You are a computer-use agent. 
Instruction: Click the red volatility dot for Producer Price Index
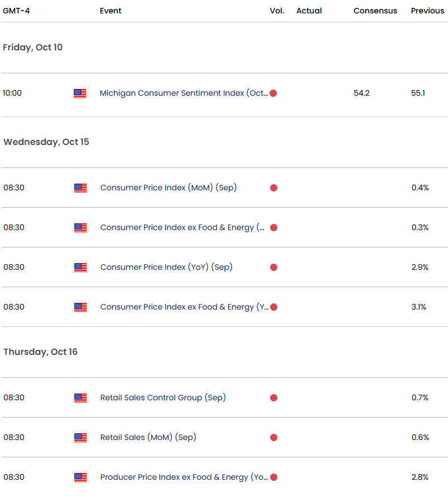(x=273, y=478)
